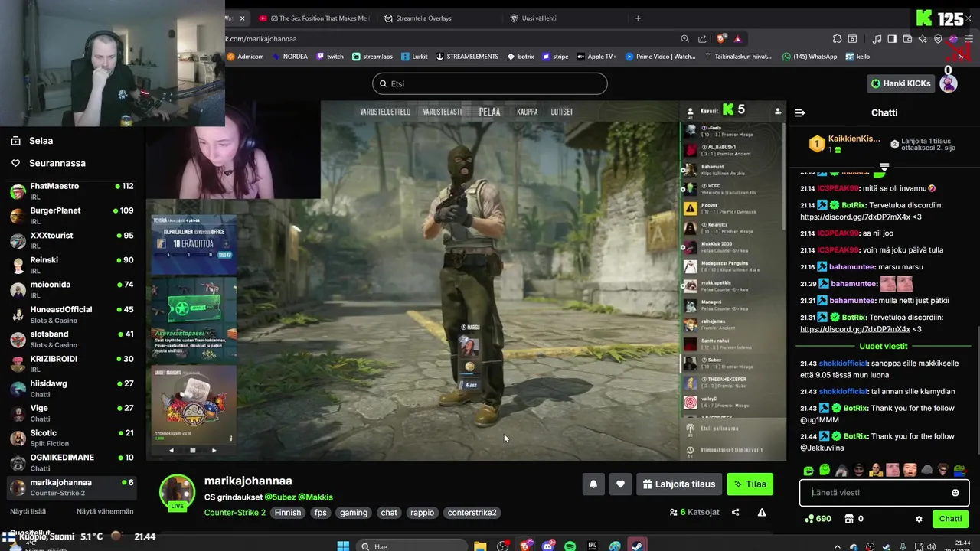
Task: Click the Windows Start button
Action: pos(343,546)
